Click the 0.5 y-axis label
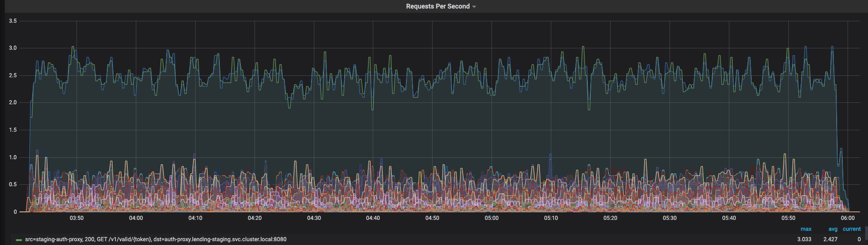 (x=13, y=184)
